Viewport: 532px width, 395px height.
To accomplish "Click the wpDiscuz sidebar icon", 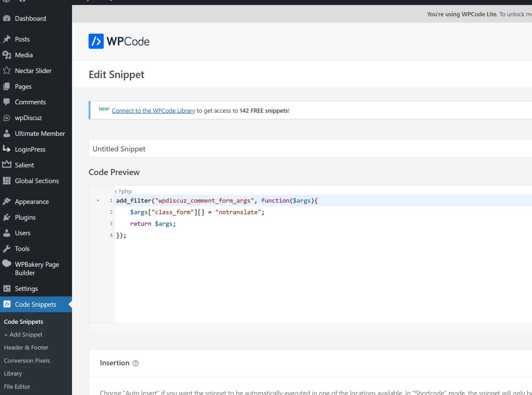I will 7,118.
